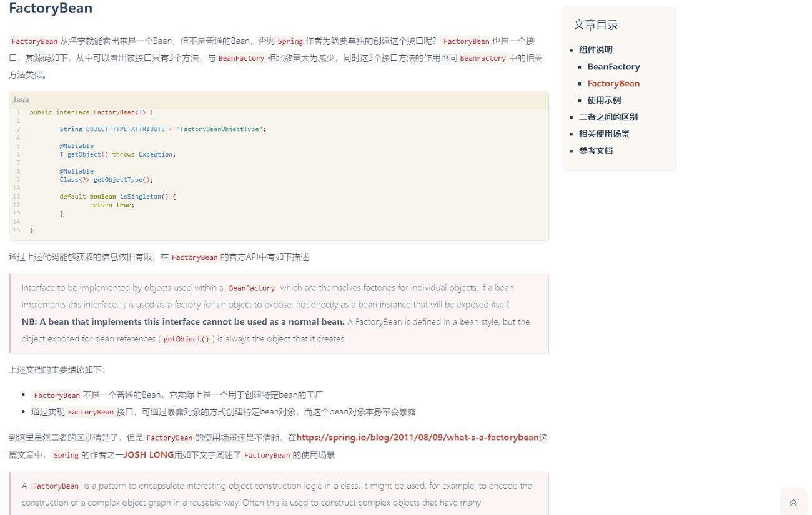This screenshot has width=812, height=515.
Task: Click the bold 'NB: A bean that implements' sentence
Action: pos(183,322)
